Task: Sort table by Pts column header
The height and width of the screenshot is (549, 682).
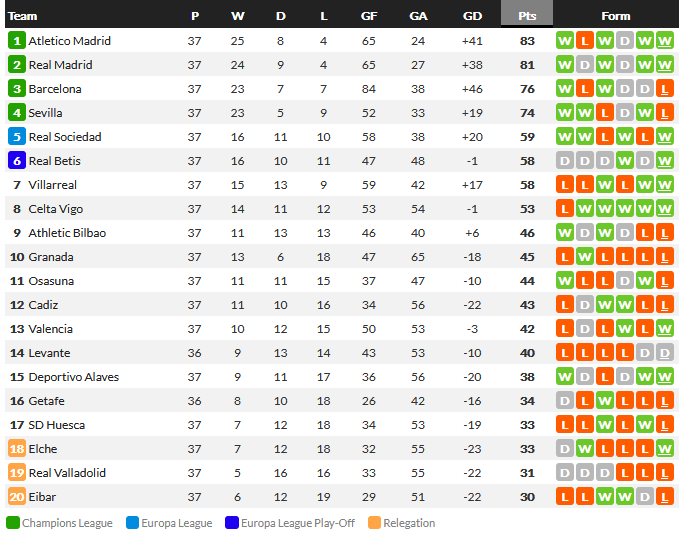Action: pyautogui.click(x=527, y=16)
